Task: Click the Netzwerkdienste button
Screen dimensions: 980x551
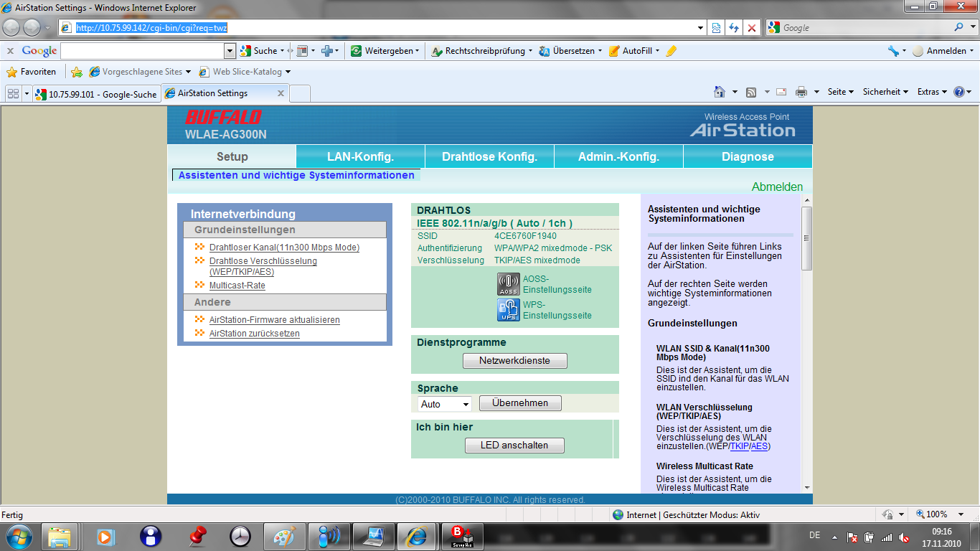Action: coord(514,360)
